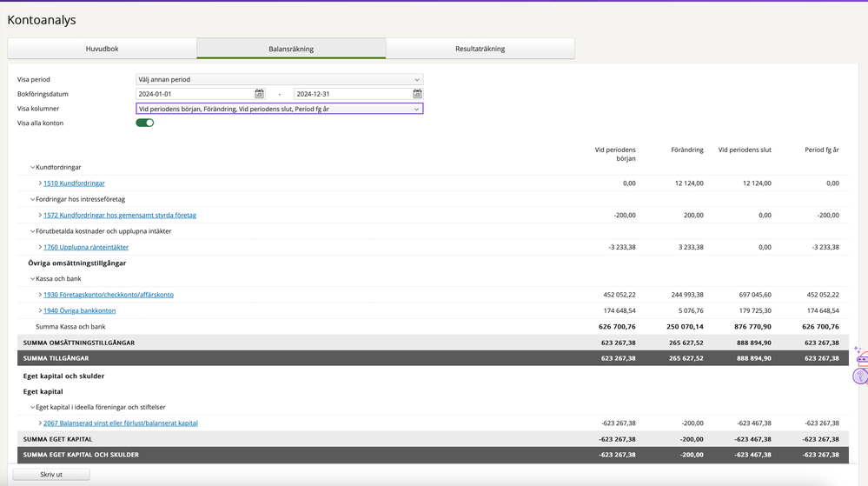Open the start date calendar picker icon
The width and height of the screenshot is (868, 486).
pyautogui.click(x=259, y=94)
